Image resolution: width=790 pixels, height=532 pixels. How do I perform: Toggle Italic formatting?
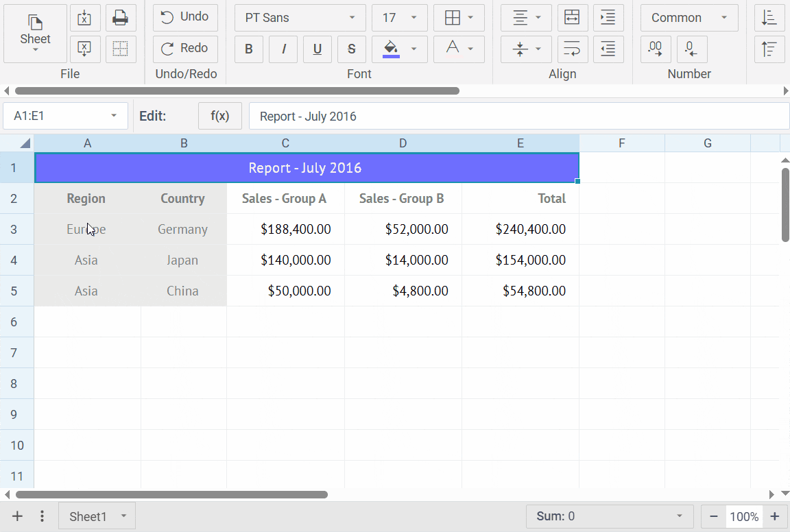coord(283,49)
